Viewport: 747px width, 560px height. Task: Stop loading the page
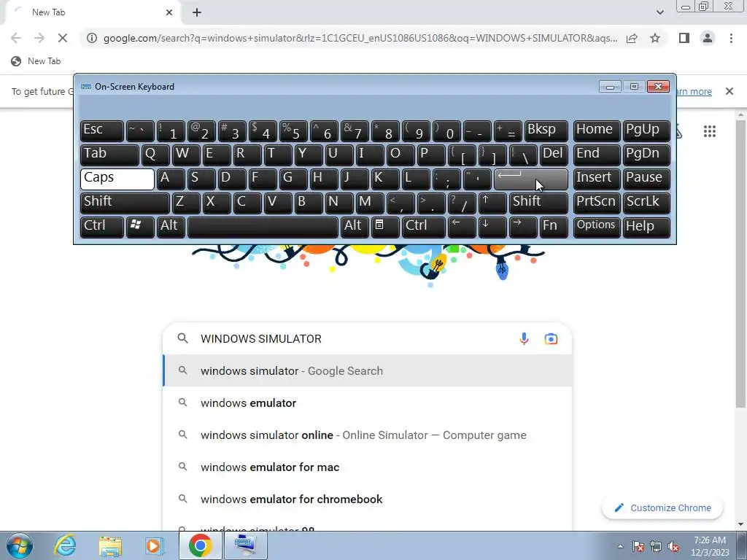(x=63, y=38)
